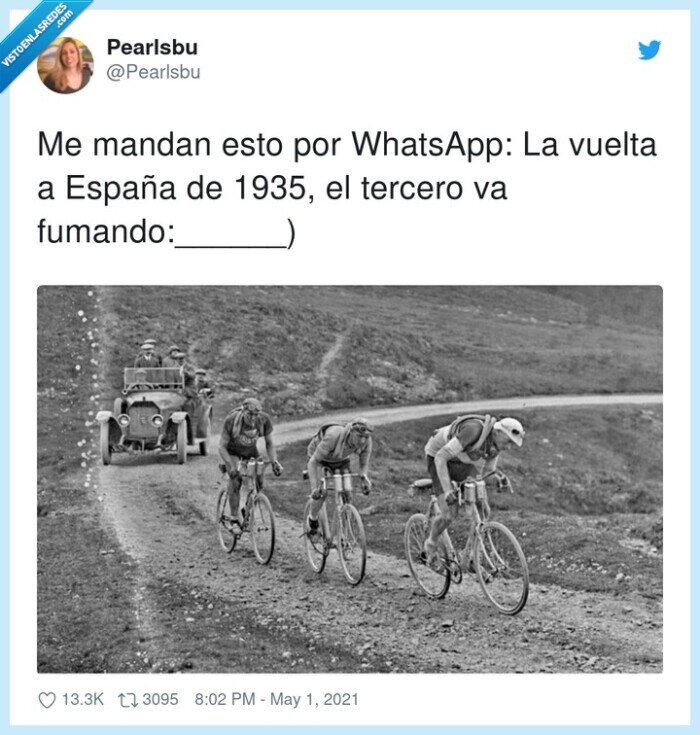
Task: Open the black-and-white cycling photo
Action: coord(350,479)
